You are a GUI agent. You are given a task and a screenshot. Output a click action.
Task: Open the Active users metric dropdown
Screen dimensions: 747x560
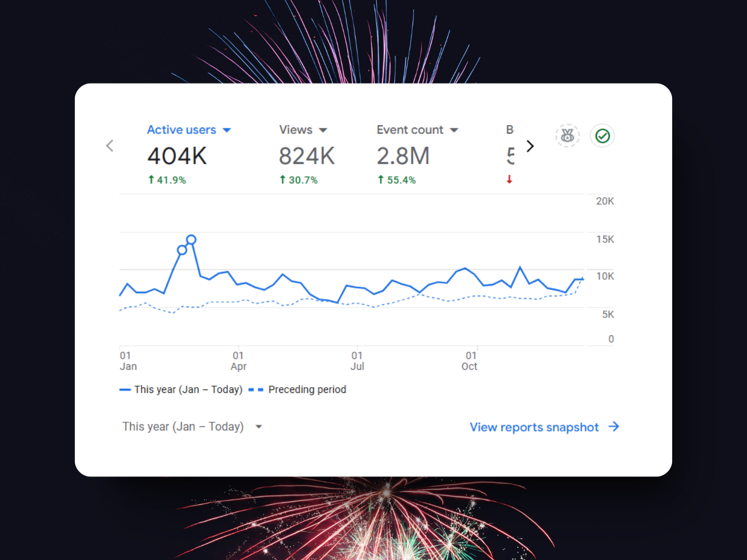[x=227, y=130]
